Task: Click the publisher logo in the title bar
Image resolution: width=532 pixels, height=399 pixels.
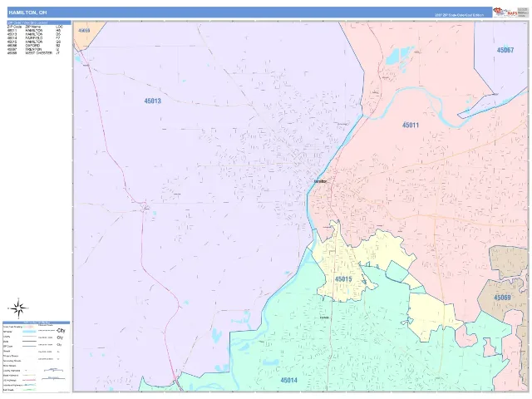Action: tap(506, 12)
